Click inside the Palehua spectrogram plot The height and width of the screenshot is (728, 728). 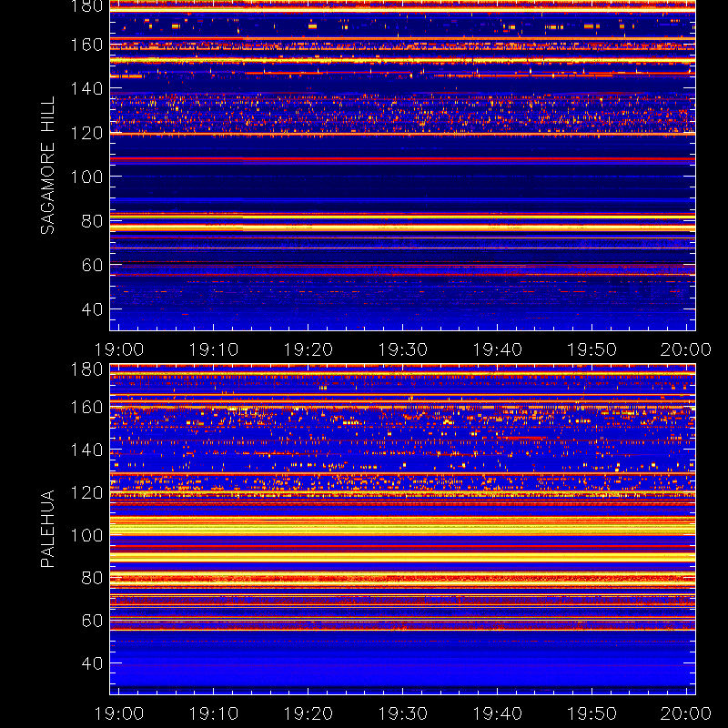click(402, 530)
